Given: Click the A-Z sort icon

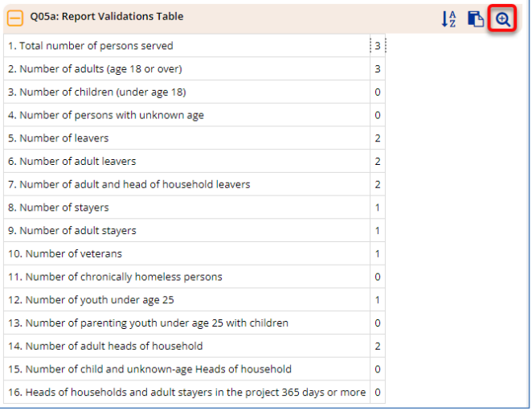Looking at the screenshot, I should [448, 18].
